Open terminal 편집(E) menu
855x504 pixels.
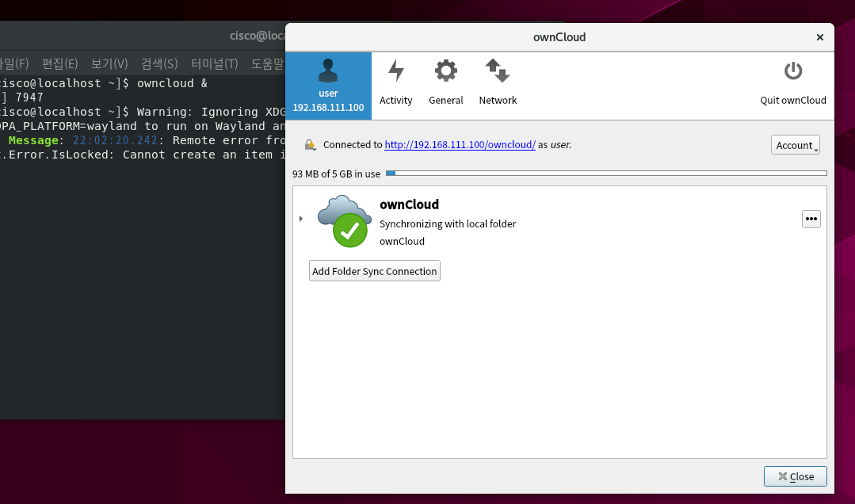coord(60,64)
